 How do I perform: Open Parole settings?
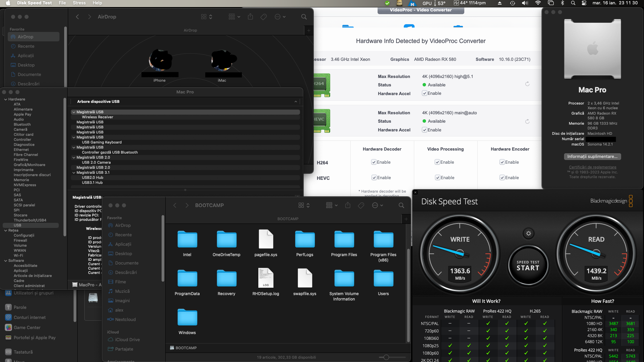[20, 308]
